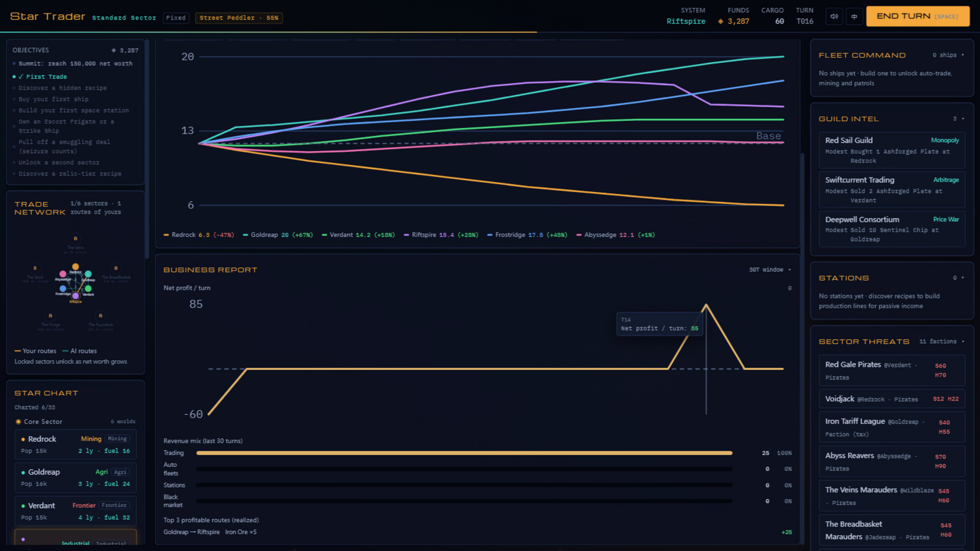Click the left panel vertical scrollbar

[x=147, y=148]
